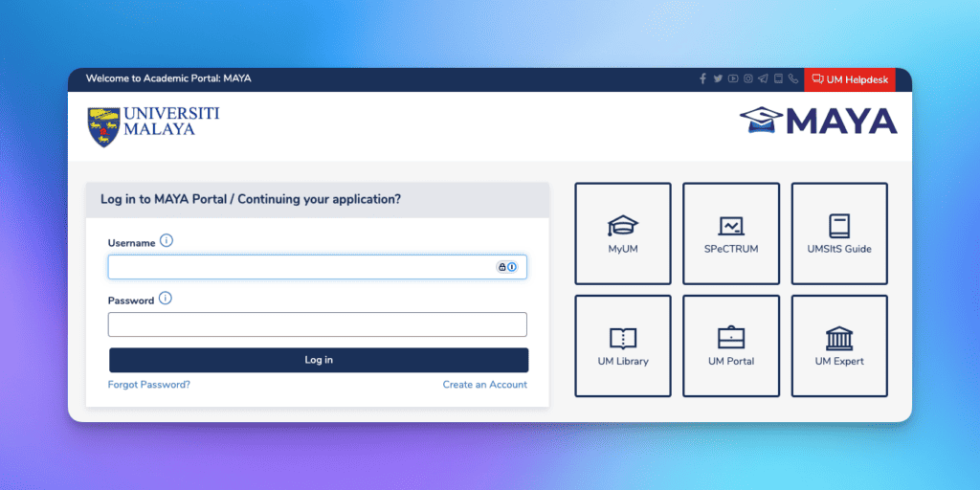This screenshot has height=490, width=980.
Task: Open the Twitter bird icon
Action: (x=718, y=78)
